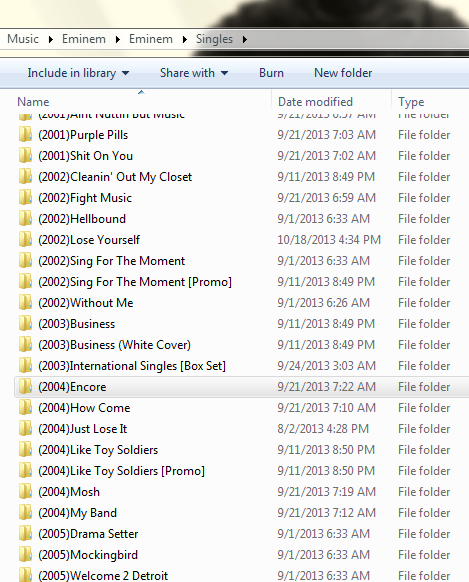Screen dimensions: 469x582
Task: Open the Share with dropdown
Action: pyautogui.click(x=194, y=73)
